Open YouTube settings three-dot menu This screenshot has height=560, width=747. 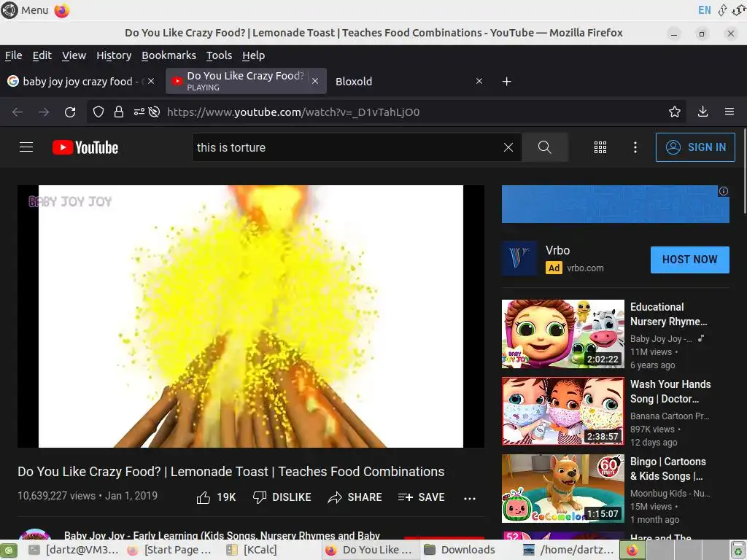click(x=635, y=147)
